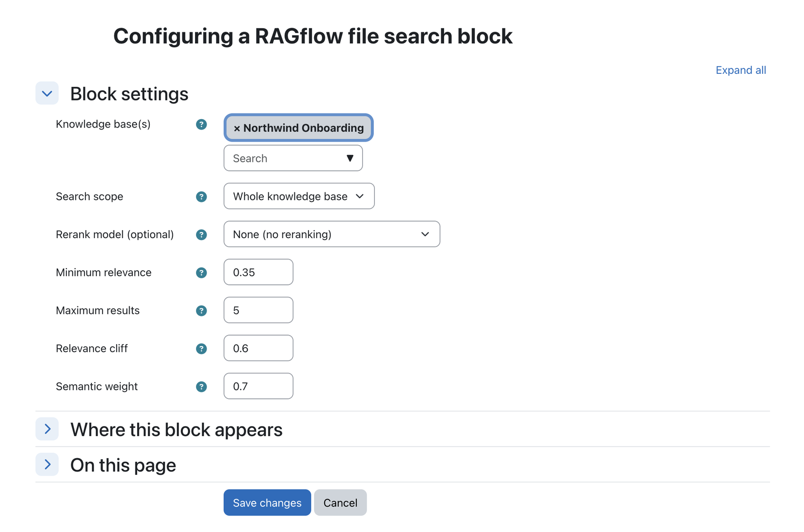Open help for Semantic weight
The image size is (804, 532).
(202, 387)
